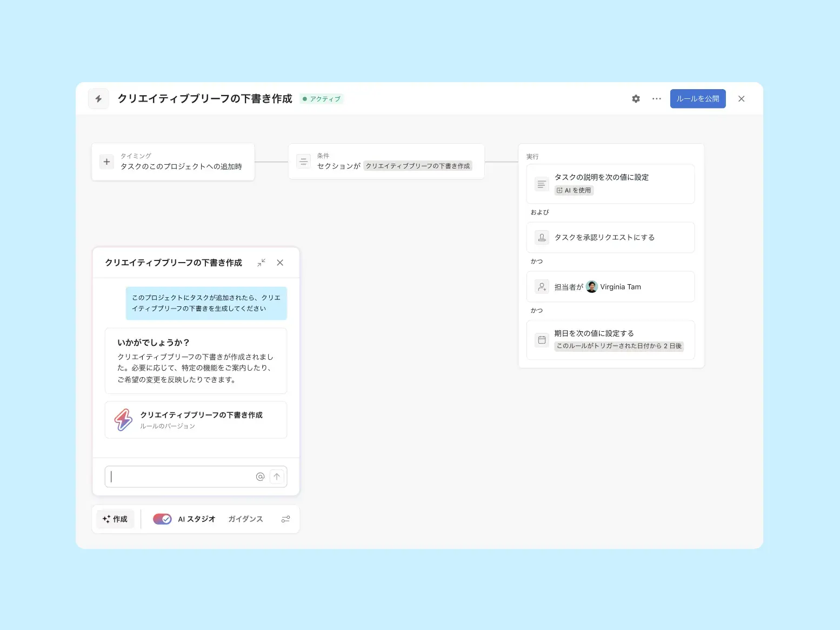Open 期日を次の値に設定する action

pyautogui.click(x=610, y=340)
